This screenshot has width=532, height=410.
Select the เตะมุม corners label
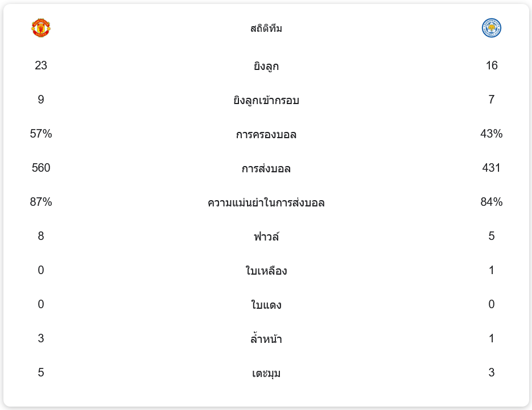coord(266,374)
